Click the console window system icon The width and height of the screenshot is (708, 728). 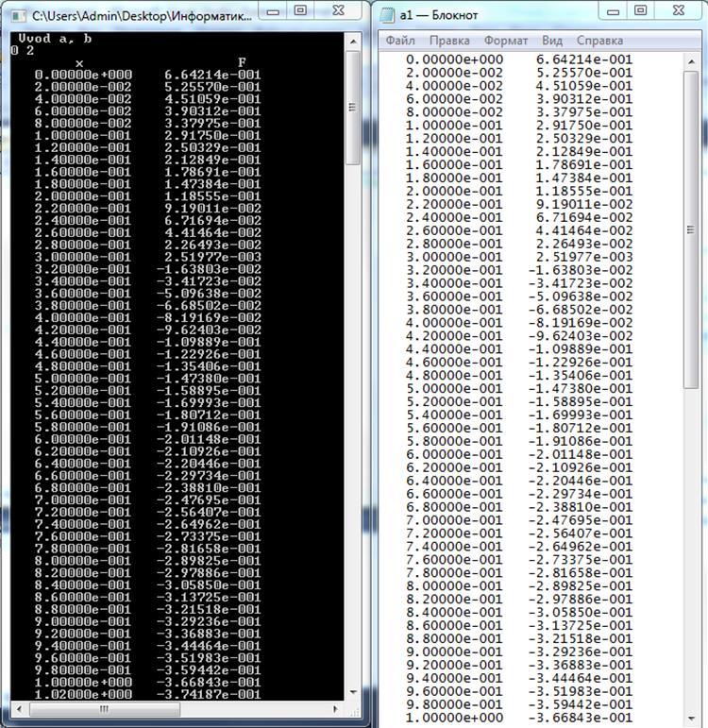pyautogui.click(x=18, y=16)
